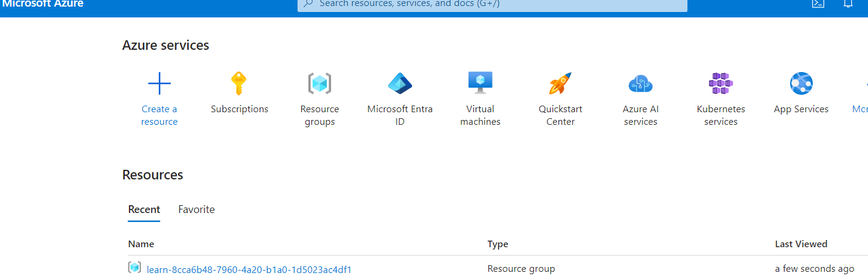868x276 pixels.
Task: Click the Resource group type cell
Action: coord(521,269)
